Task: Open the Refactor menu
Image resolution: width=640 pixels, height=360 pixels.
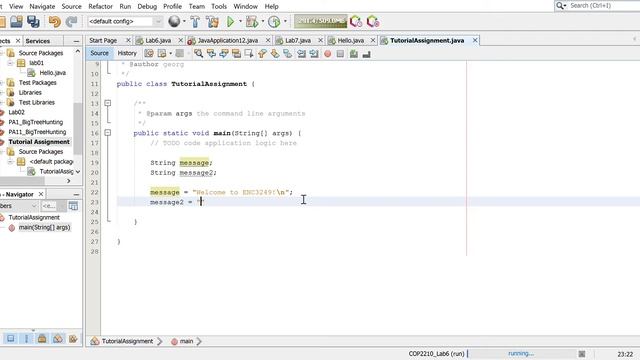Action: [100, 7]
